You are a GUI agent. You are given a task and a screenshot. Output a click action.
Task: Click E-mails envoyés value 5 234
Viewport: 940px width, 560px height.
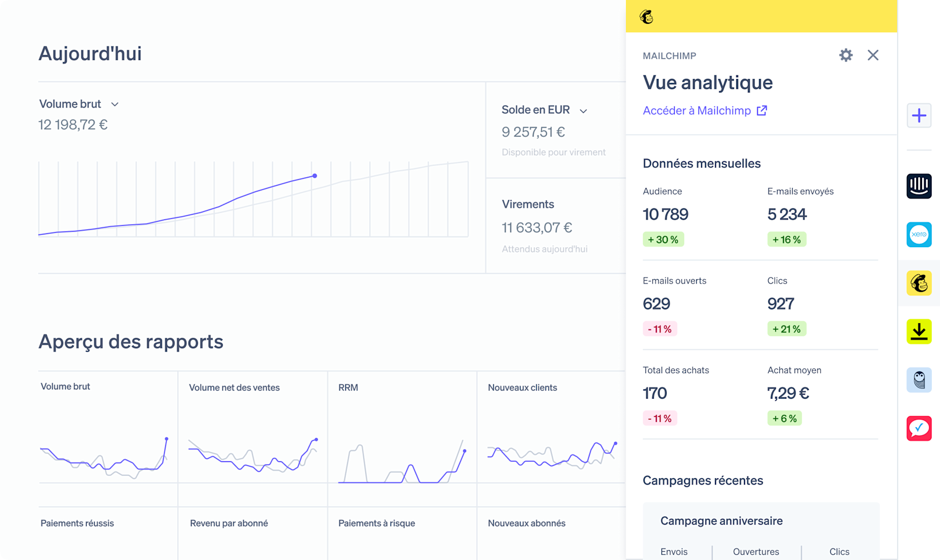[x=787, y=214]
